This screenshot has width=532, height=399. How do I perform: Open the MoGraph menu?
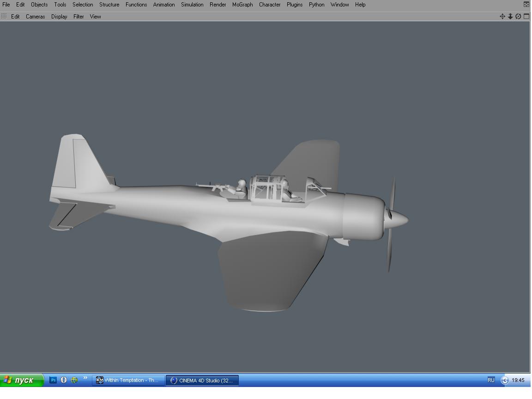242,5
